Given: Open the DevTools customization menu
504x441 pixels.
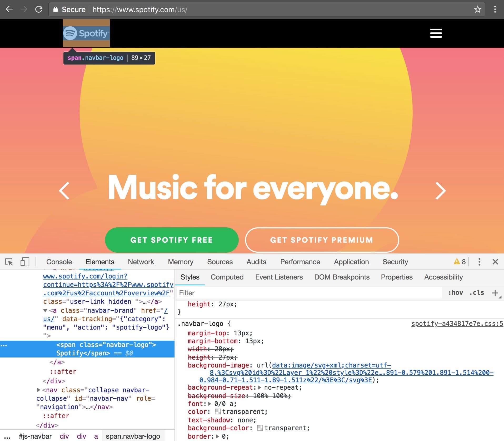Looking at the screenshot, I should pos(480,262).
